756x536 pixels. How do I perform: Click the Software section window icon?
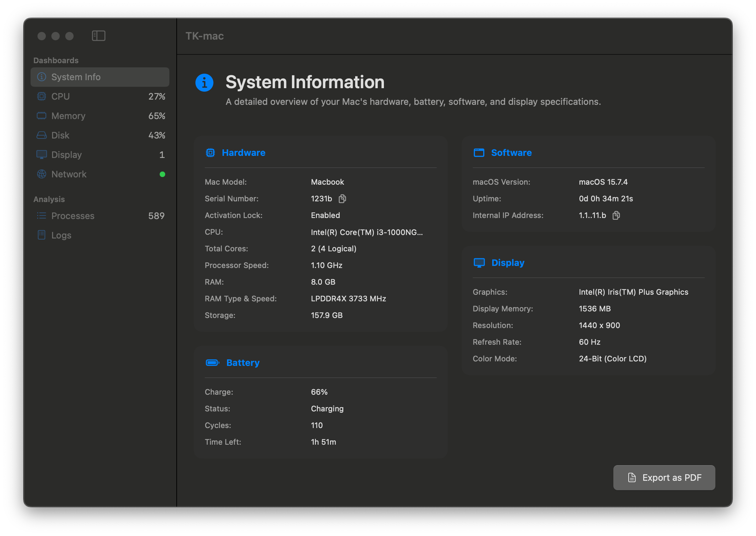[x=479, y=152]
